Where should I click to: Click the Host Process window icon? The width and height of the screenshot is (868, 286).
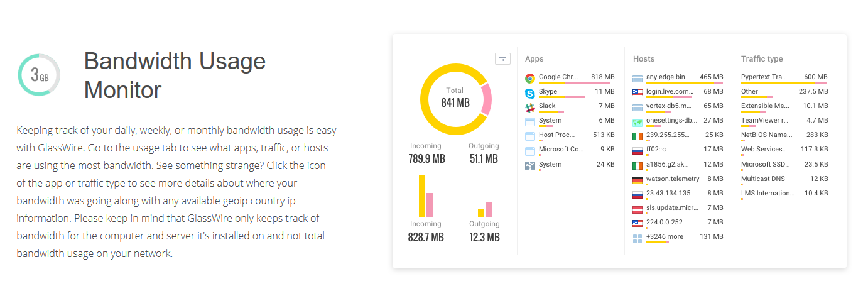(530, 136)
